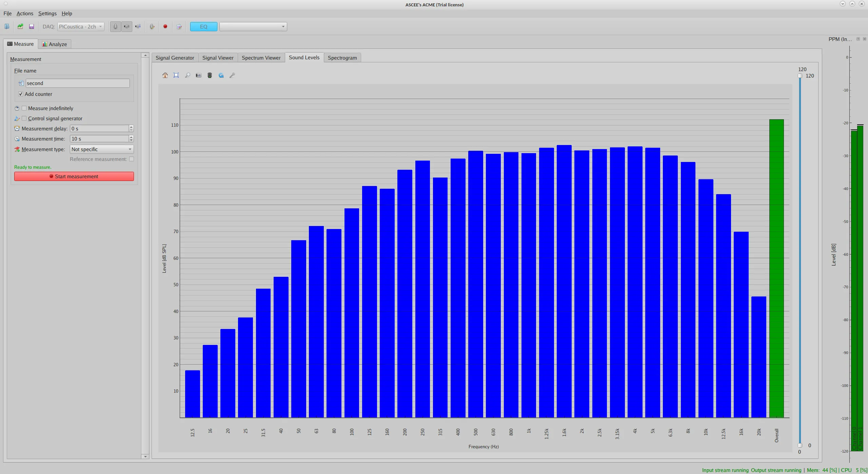Click the red record dot in toolbar
This screenshot has height=474, width=868.
[x=165, y=26]
